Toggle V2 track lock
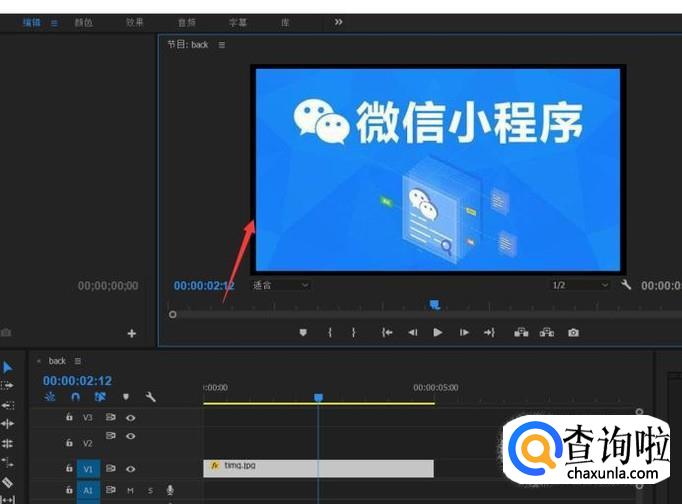Viewport: 682px width, 504px height. tap(69, 443)
